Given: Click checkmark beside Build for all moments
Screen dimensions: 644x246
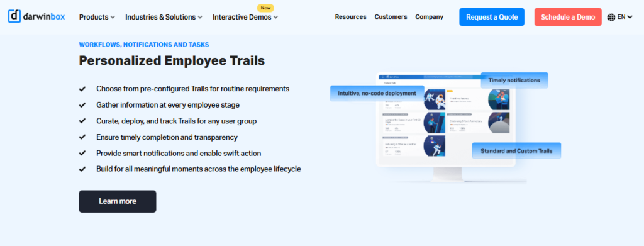Looking at the screenshot, I should (x=82, y=169).
